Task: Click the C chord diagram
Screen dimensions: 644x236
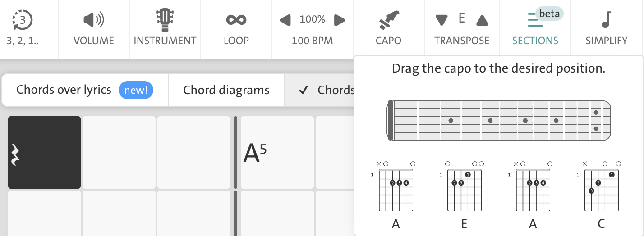Action: click(601, 191)
